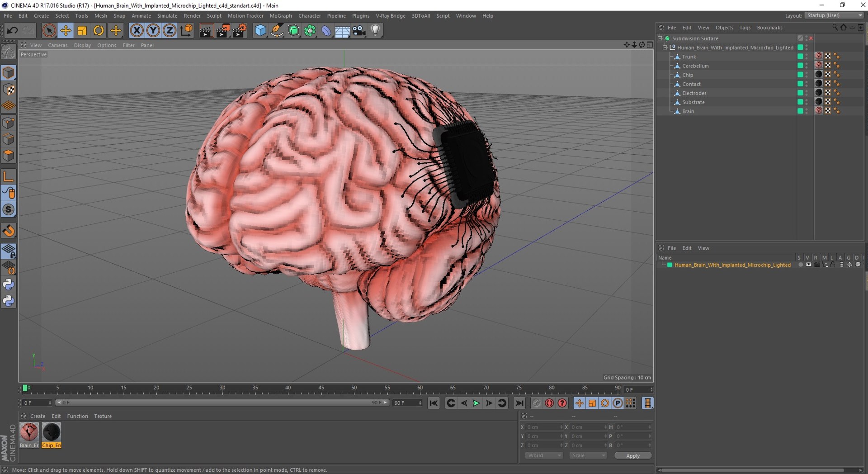
Task: Go to end of animation
Action: click(519, 403)
